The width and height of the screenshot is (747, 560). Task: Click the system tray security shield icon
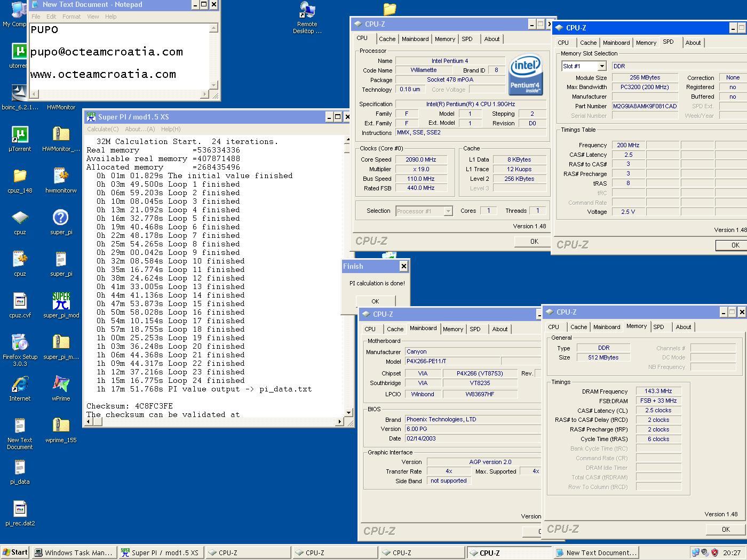[x=714, y=553]
